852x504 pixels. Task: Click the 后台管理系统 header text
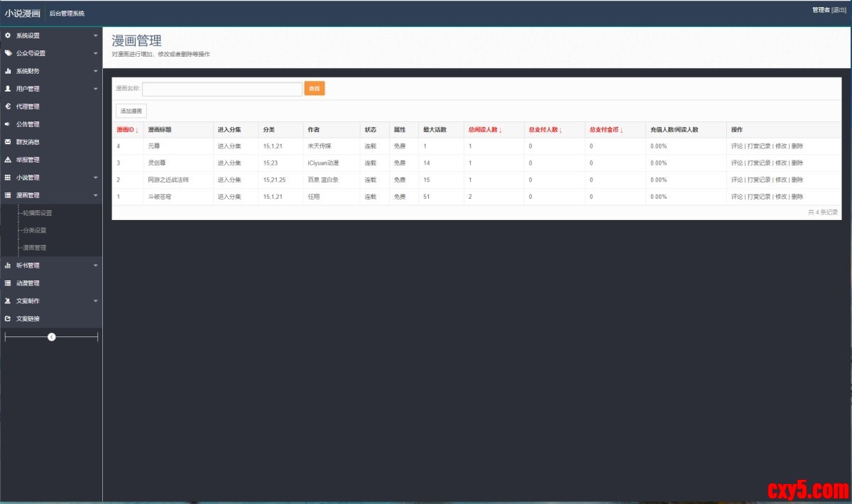click(x=67, y=13)
